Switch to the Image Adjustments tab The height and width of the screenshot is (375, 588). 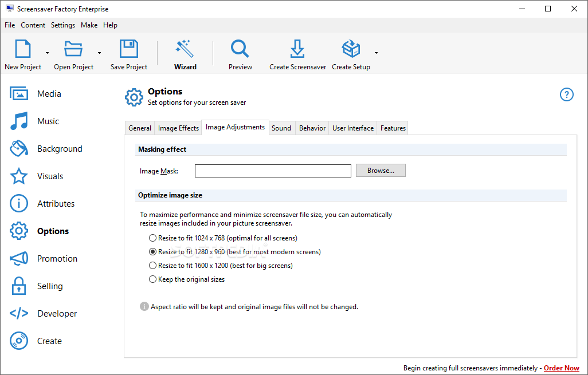click(235, 127)
